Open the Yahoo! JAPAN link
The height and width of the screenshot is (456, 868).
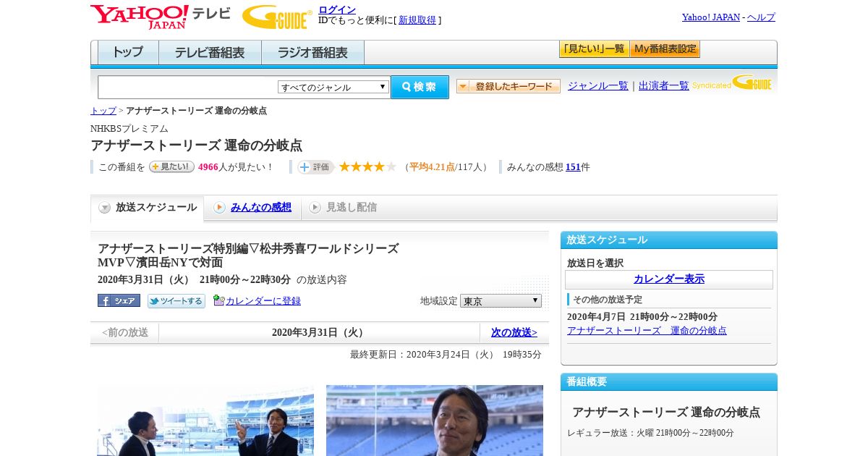tap(711, 17)
